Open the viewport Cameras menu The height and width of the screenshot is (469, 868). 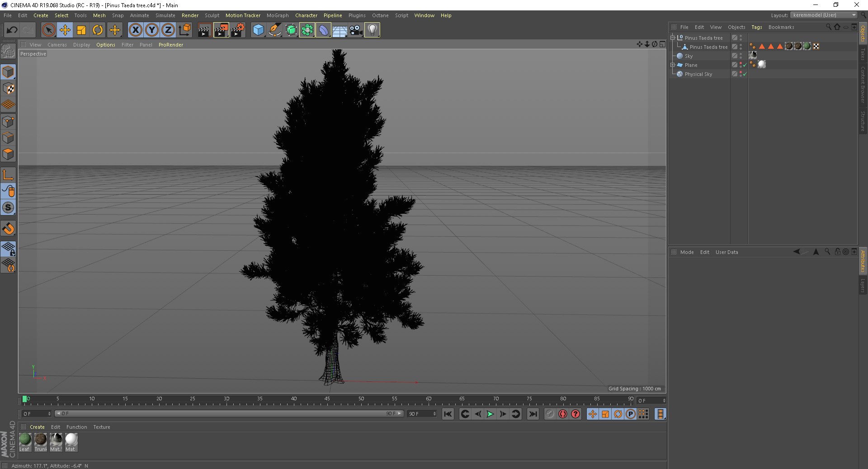pos(57,45)
